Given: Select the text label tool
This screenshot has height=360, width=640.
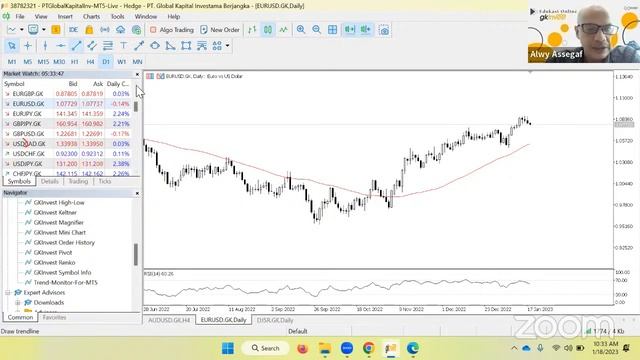Looking at the screenshot, I should pyautogui.click(x=123, y=46).
